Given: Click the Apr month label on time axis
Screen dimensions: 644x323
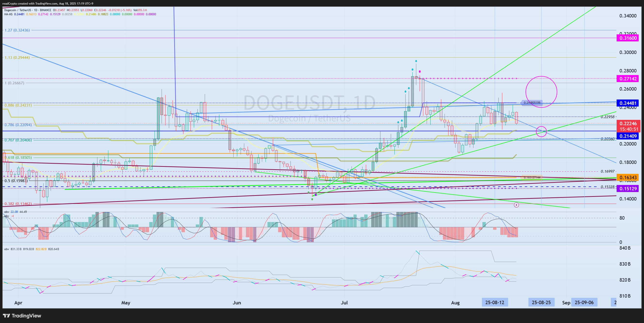Looking at the screenshot, I should pyautogui.click(x=18, y=303).
